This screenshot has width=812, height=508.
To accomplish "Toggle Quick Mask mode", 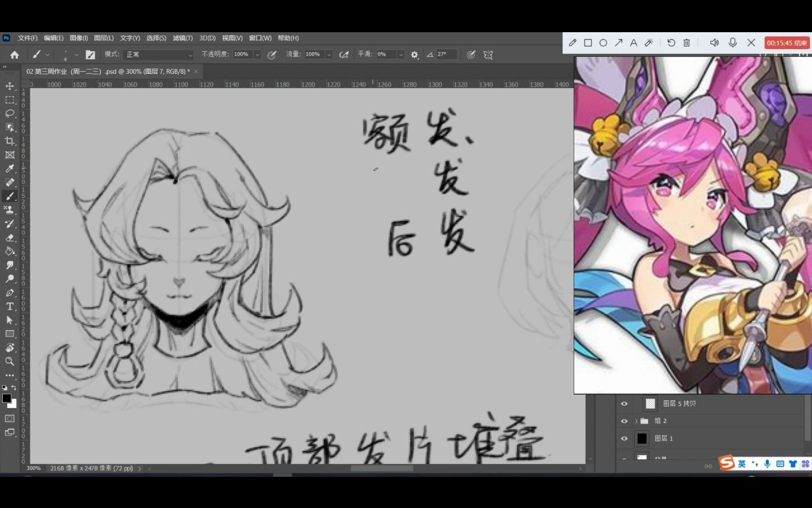I will coord(9,418).
